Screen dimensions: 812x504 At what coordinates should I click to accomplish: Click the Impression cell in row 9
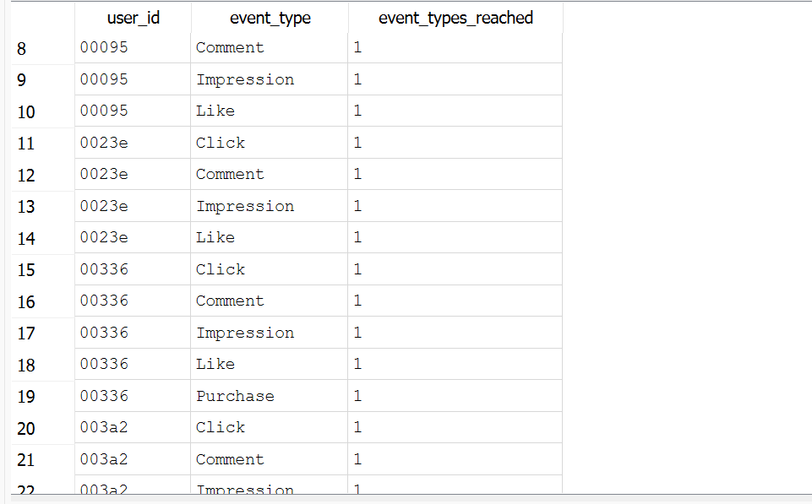tap(245, 79)
